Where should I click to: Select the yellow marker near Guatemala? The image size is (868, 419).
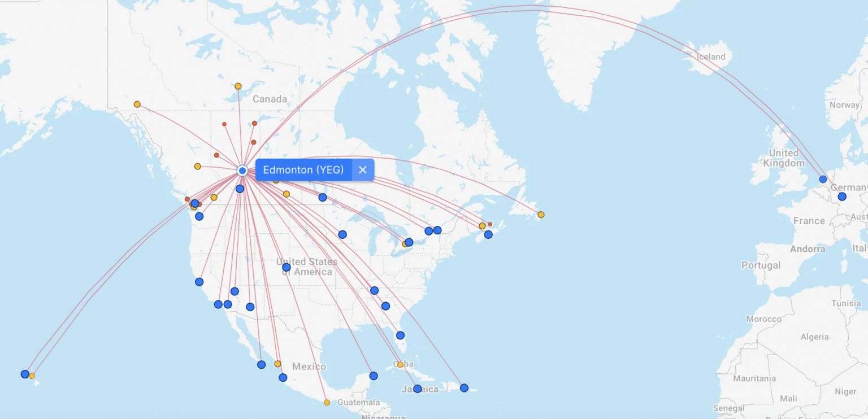pyautogui.click(x=327, y=403)
